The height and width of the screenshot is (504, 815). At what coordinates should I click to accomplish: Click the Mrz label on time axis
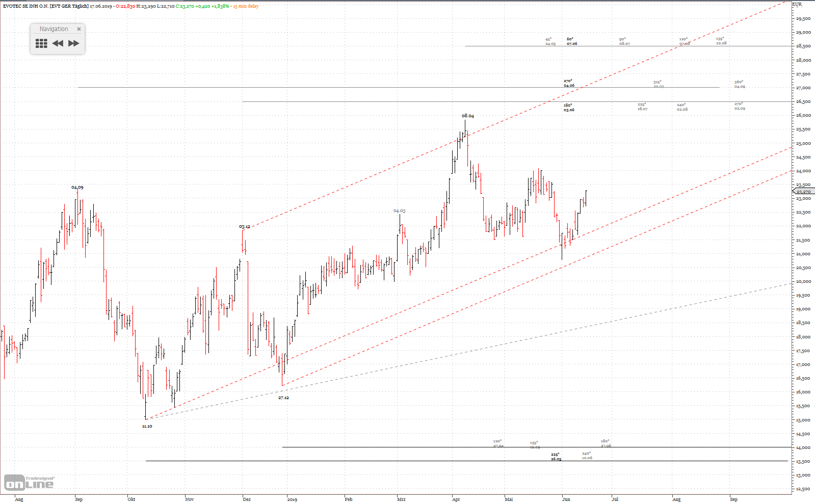point(402,499)
